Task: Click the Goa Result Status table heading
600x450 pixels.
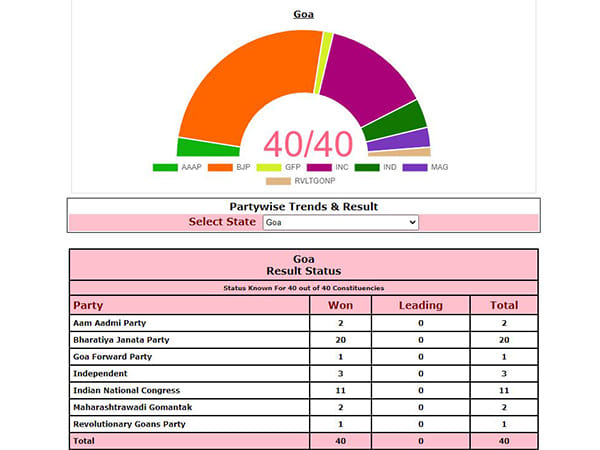Action: pyautogui.click(x=303, y=265)
